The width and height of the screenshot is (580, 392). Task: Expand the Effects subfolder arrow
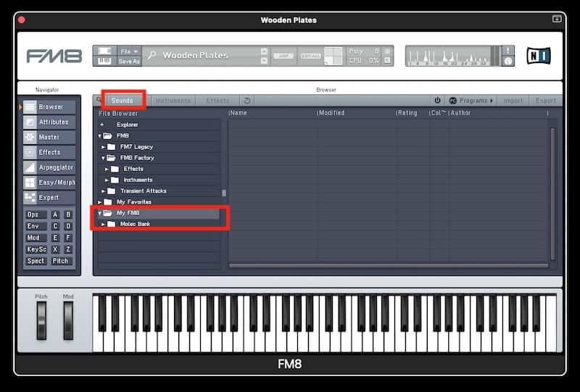click(107, 169)
